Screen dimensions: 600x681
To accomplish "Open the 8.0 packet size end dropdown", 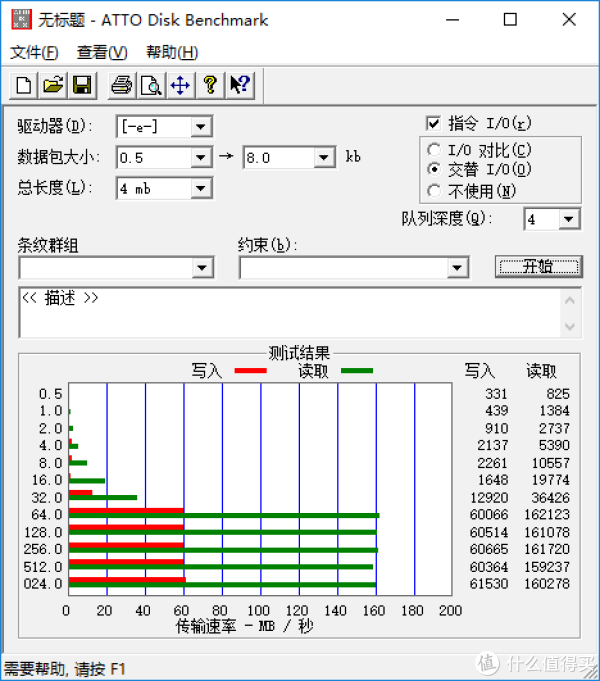I will coord(323,157).
